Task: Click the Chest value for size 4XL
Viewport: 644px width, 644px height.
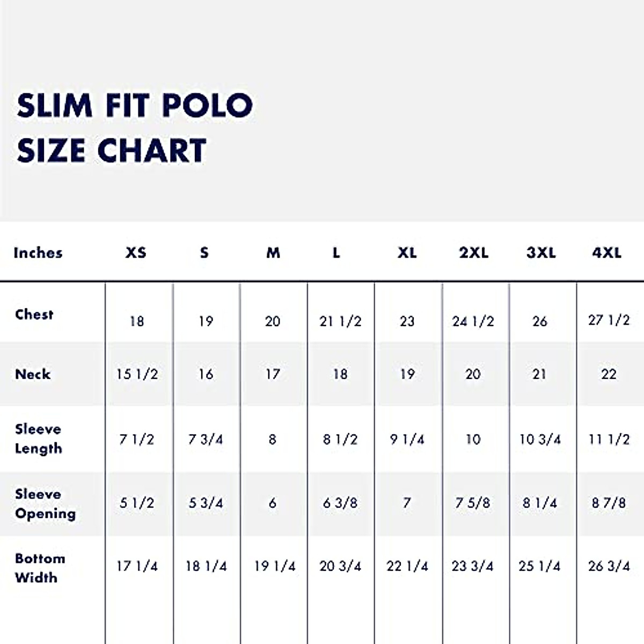Action: click(609, 320)
